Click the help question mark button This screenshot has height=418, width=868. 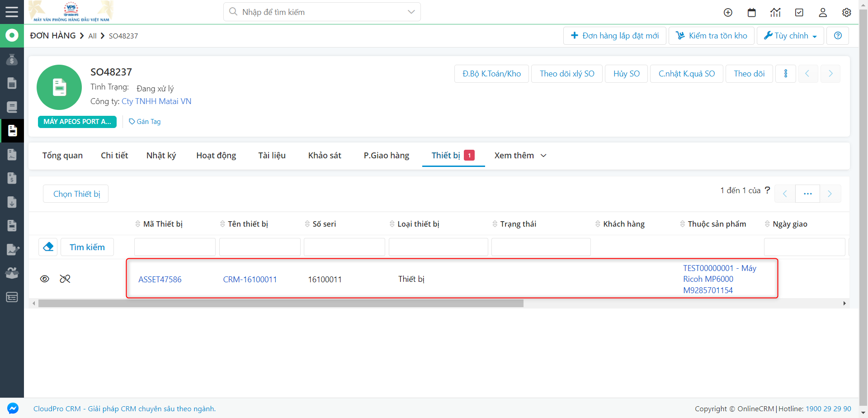point(838,36)
